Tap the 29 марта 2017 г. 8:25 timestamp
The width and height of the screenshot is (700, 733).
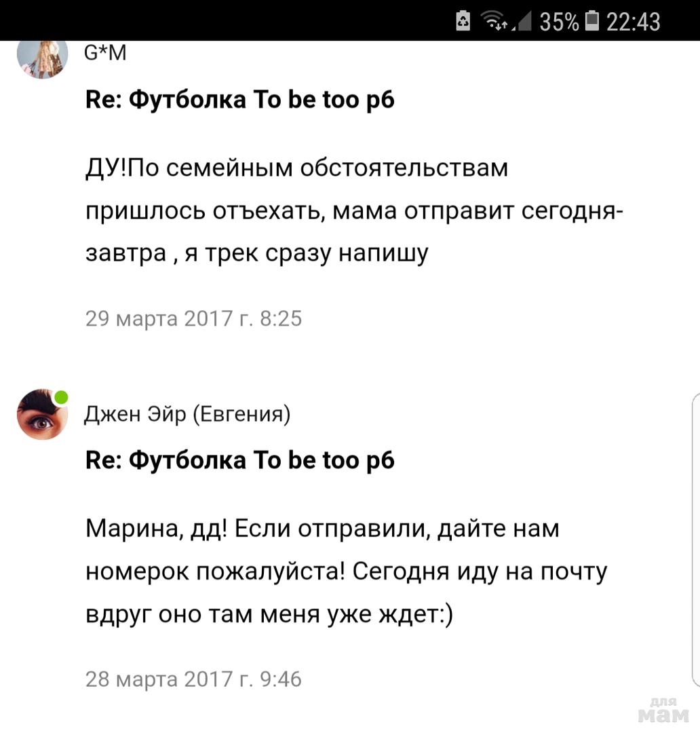[x=193, y=319]
